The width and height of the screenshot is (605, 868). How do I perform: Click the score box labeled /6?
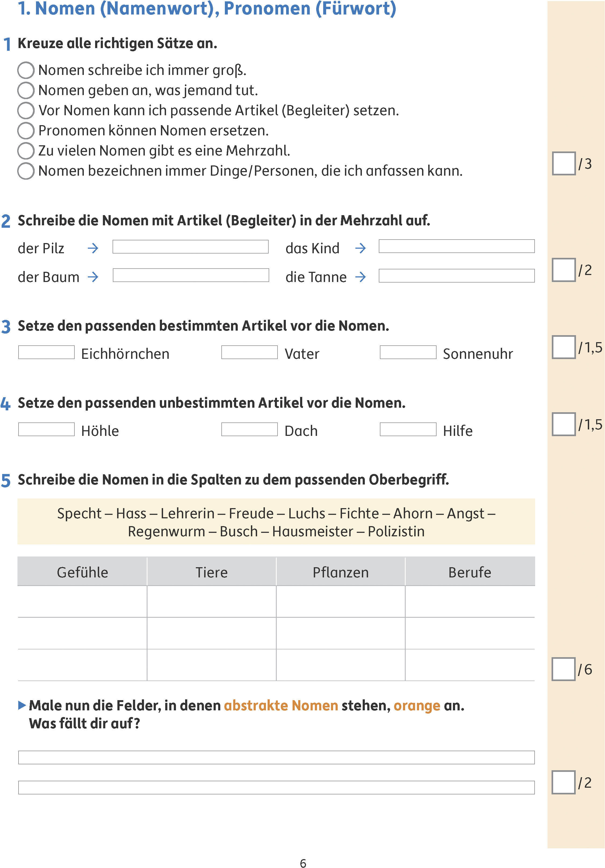563,669
